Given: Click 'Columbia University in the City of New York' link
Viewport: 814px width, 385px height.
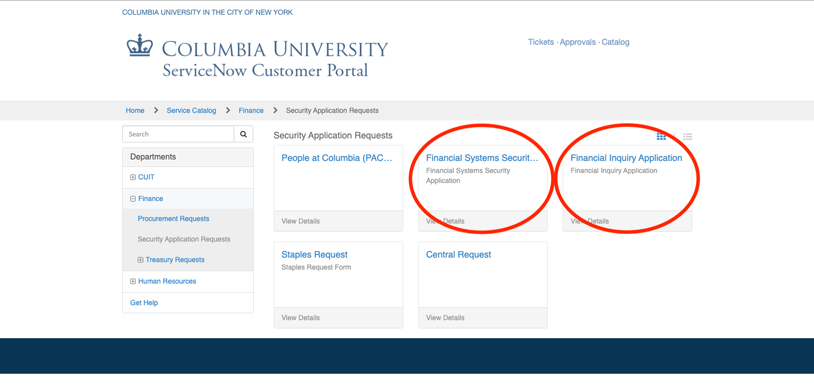Looking at the screenshot, I should (207, 12).
